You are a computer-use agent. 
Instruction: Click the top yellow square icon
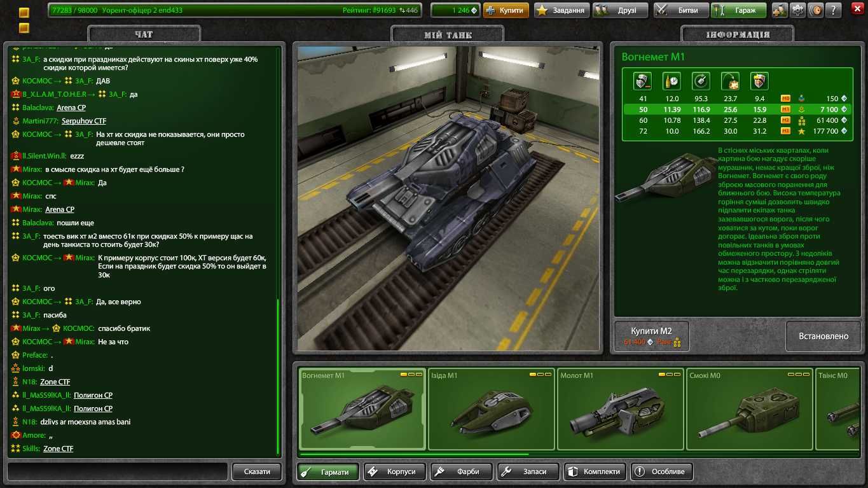coord(24,13)
